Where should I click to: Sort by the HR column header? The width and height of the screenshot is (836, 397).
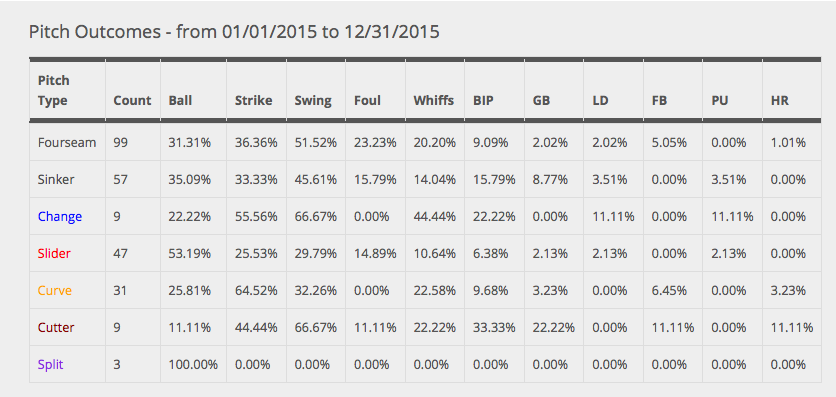pos(779,100)
